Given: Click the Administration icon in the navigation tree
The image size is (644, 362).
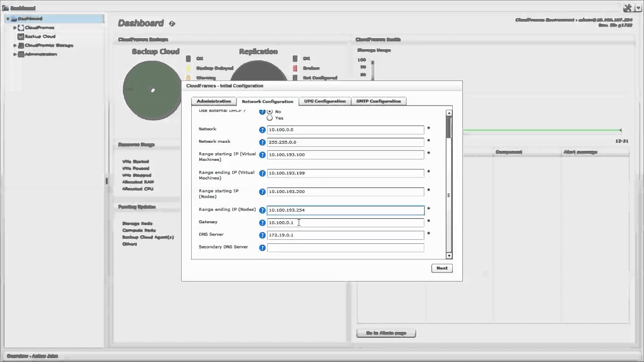Looking at the screenshot, I should point(21,54).
